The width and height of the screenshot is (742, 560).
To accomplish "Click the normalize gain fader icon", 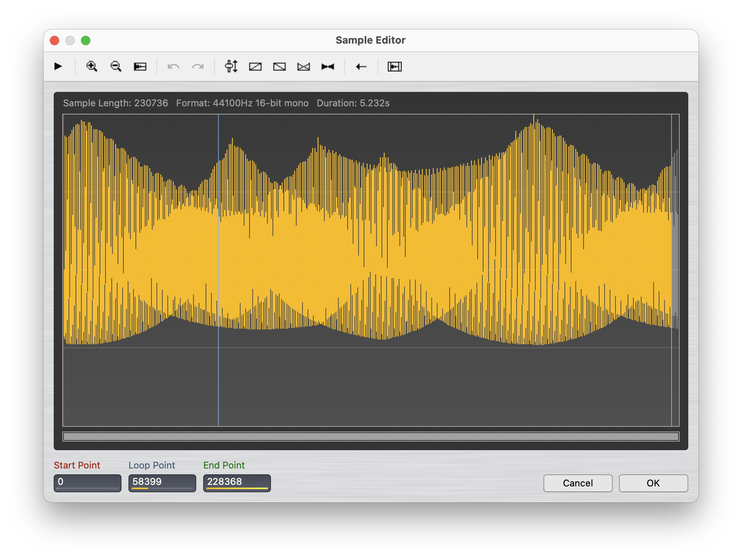I will coord(231,66).
